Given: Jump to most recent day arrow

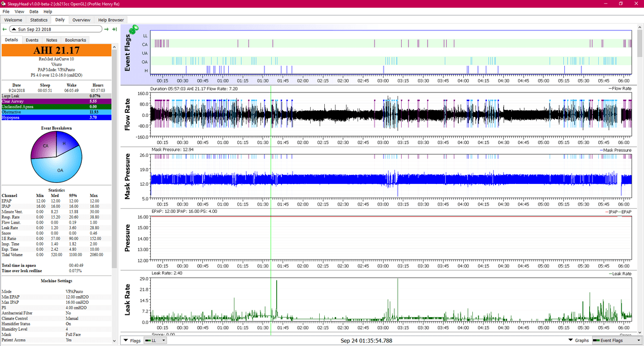Looking at the screenshot, I should coord(115,29).
